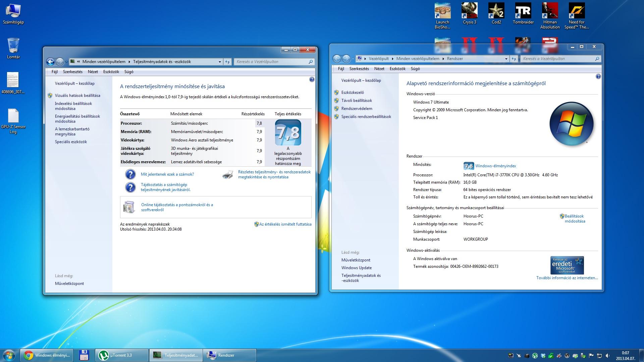Click Eszközkezelő link in Rendszer window
Image resolution: width=644 pixels, height=362 pixels.
point(353,93)
